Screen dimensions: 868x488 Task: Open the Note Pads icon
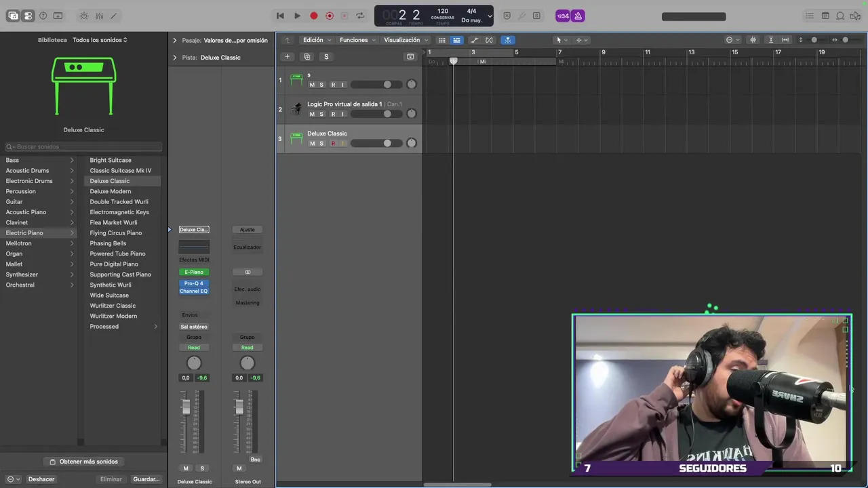[x=825, y=16]
